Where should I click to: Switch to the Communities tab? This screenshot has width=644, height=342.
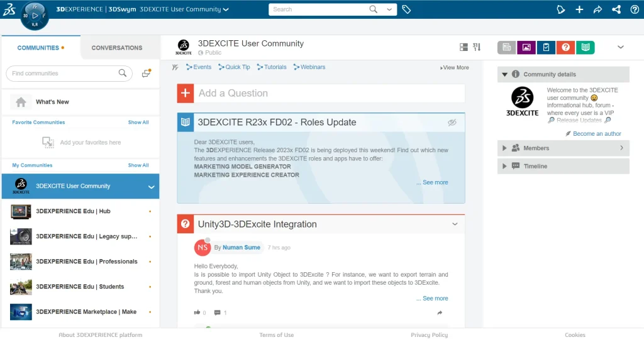click(x=41, y=48)
